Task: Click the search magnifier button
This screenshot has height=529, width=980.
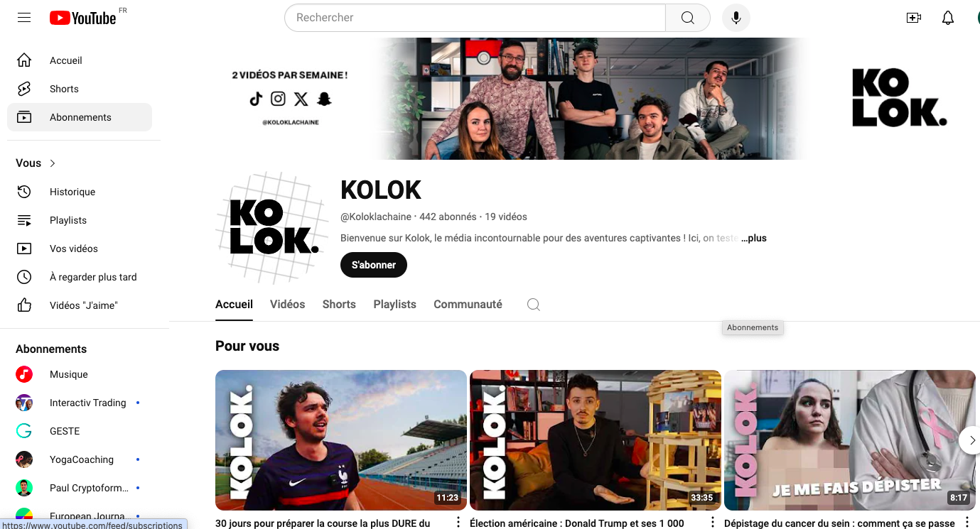Action: coord(687,18)
